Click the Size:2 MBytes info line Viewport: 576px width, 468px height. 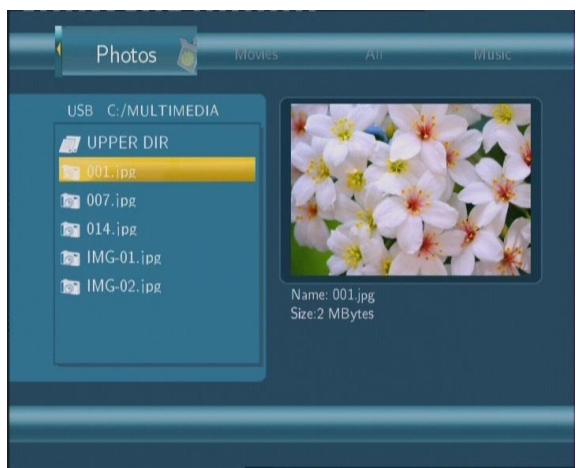tap(332, 314)
